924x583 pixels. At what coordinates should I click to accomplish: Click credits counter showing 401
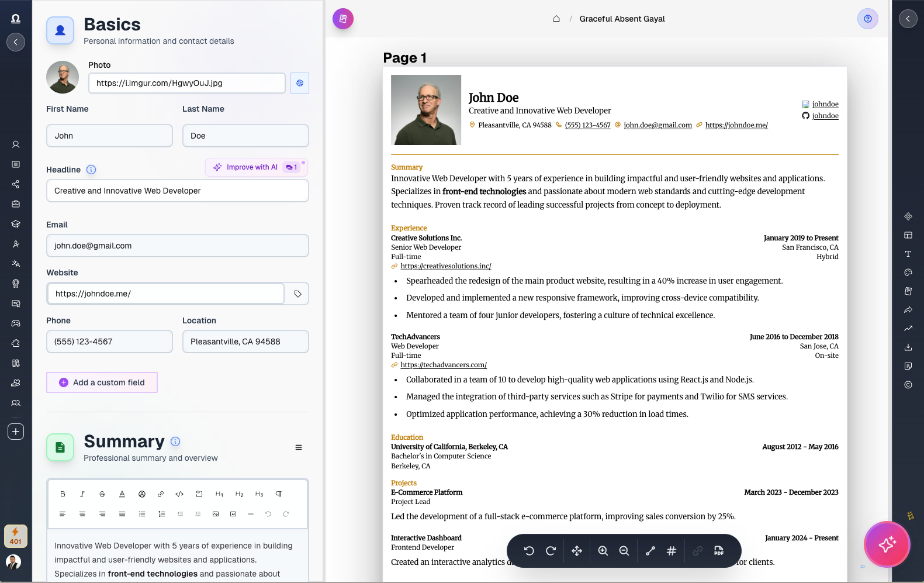click(16, 536)
